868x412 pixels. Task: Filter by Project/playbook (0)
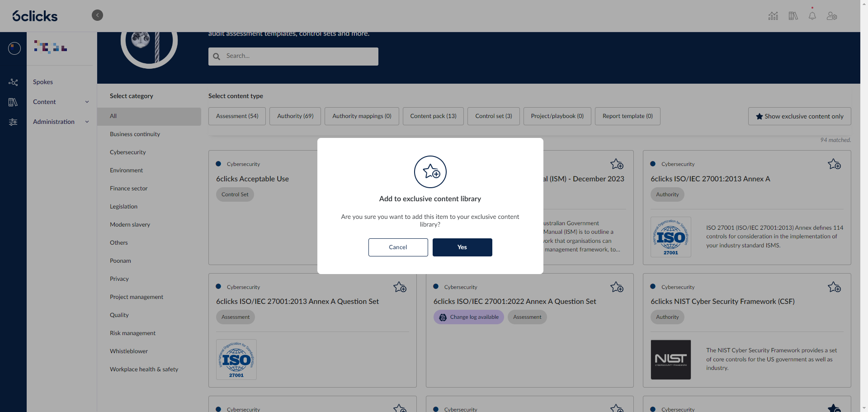tap(557, 116)
